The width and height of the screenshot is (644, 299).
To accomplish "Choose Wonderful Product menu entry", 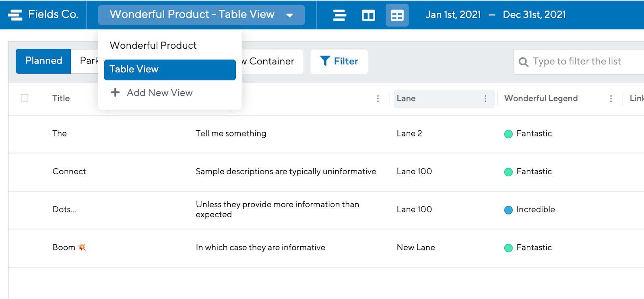I will coord(153,45).
